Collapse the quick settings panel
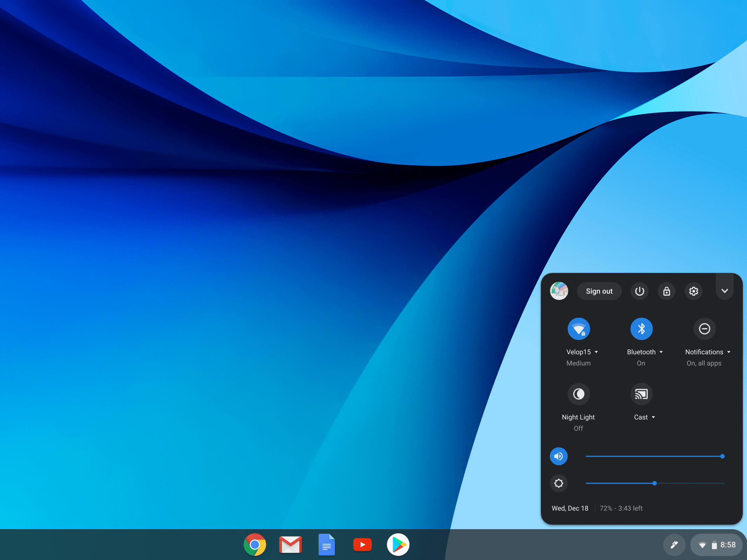The height and width of the screenshot is (560, 747). [x=725, y=291]
